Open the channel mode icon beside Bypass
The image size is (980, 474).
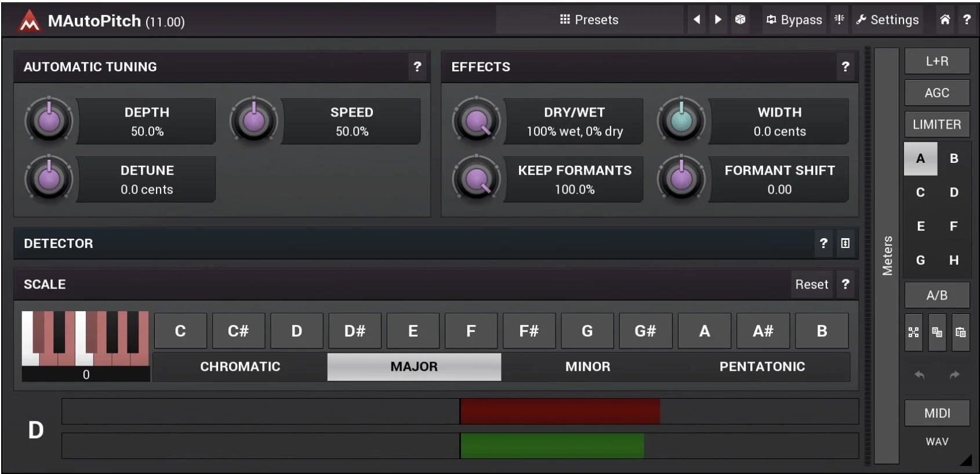tap(839, 20)
